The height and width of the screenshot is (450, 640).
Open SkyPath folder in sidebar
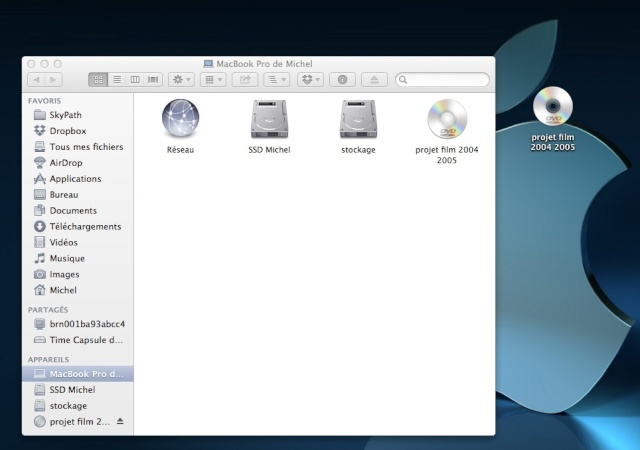78,115
